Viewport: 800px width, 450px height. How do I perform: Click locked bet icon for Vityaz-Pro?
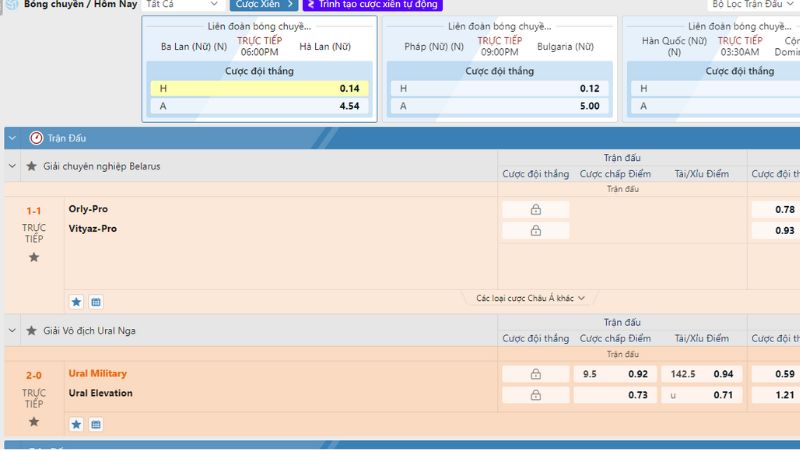coord(535,231)
